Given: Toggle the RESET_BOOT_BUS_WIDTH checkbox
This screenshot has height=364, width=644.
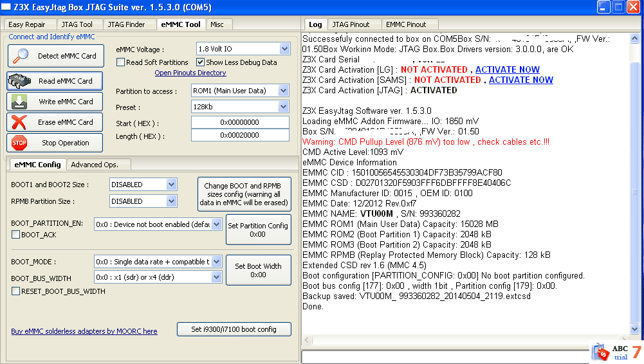Looking at the screenshot, I should click(15, 291).
